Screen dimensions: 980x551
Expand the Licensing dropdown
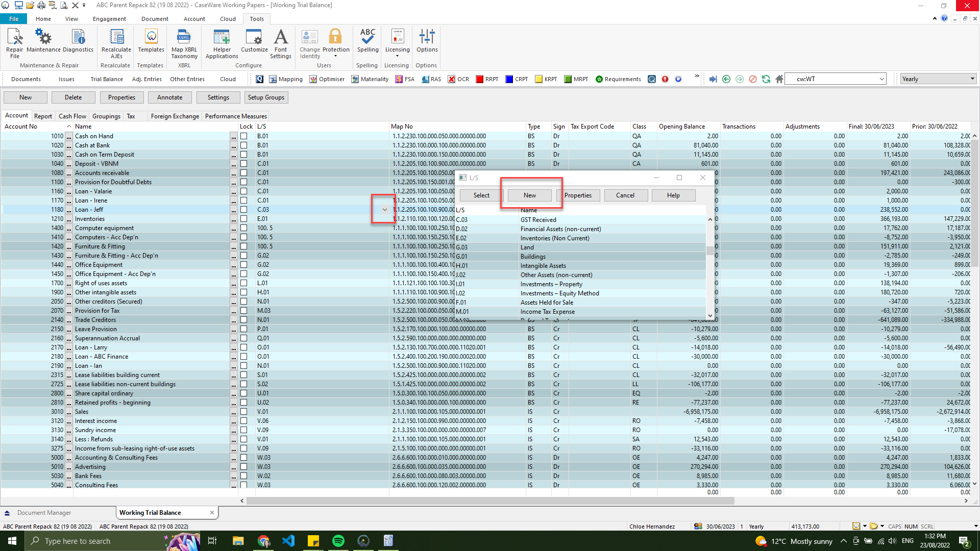coord(397,56)
